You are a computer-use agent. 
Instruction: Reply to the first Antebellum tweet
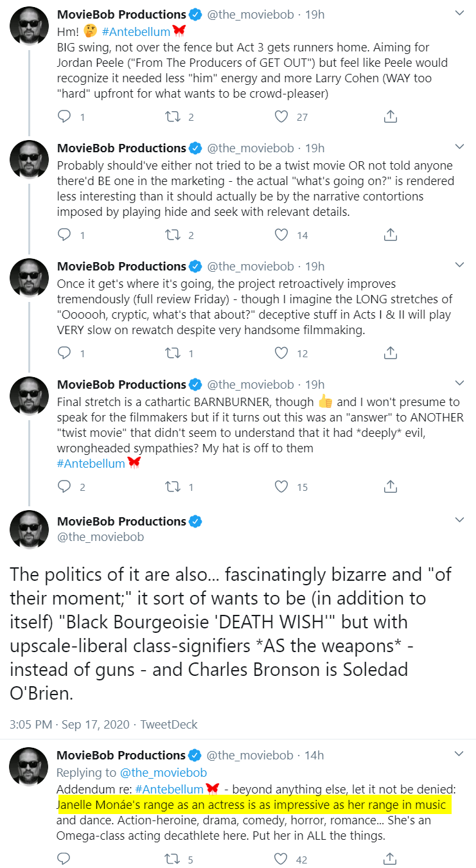point(64,116)
